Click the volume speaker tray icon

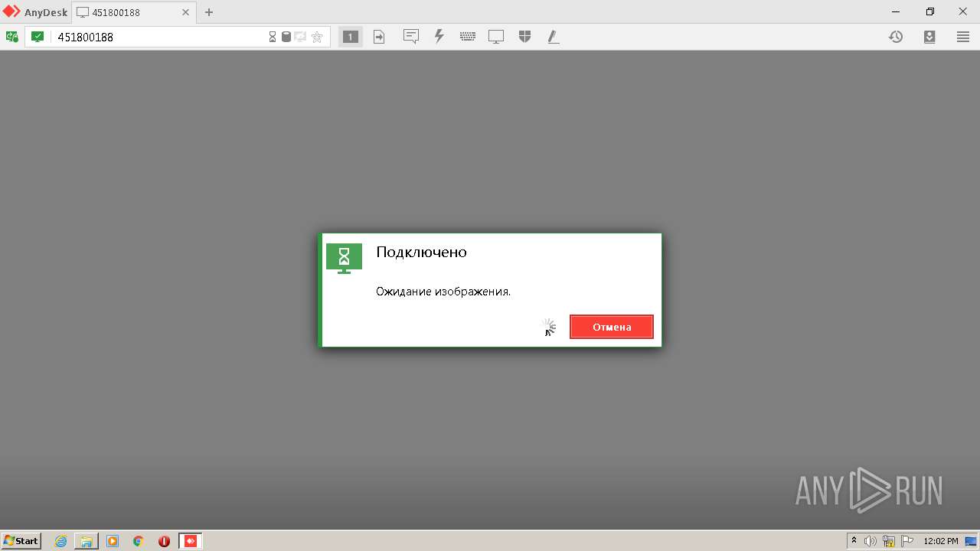pos(871,541)
